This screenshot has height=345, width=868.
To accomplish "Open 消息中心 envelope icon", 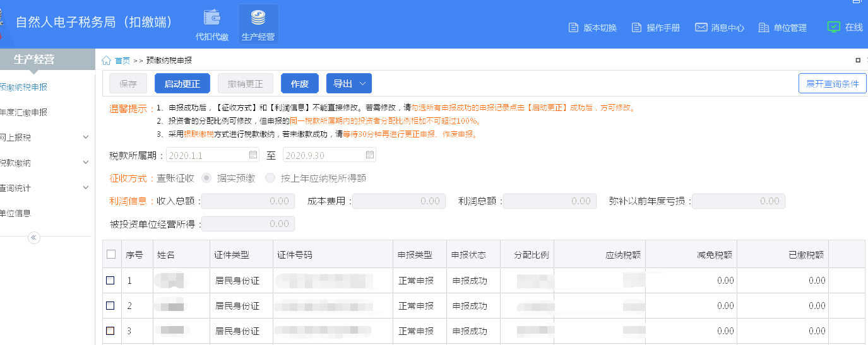I will 701,28.
